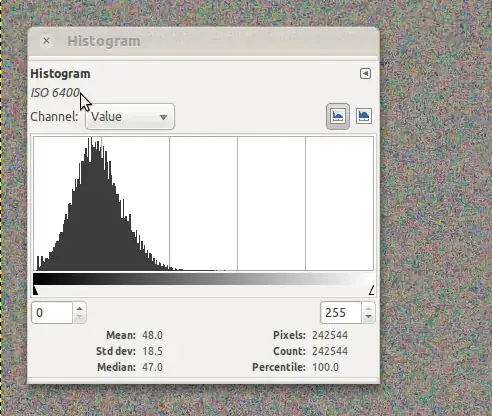
Task: Click the white range slider handle
Action: 372,290
